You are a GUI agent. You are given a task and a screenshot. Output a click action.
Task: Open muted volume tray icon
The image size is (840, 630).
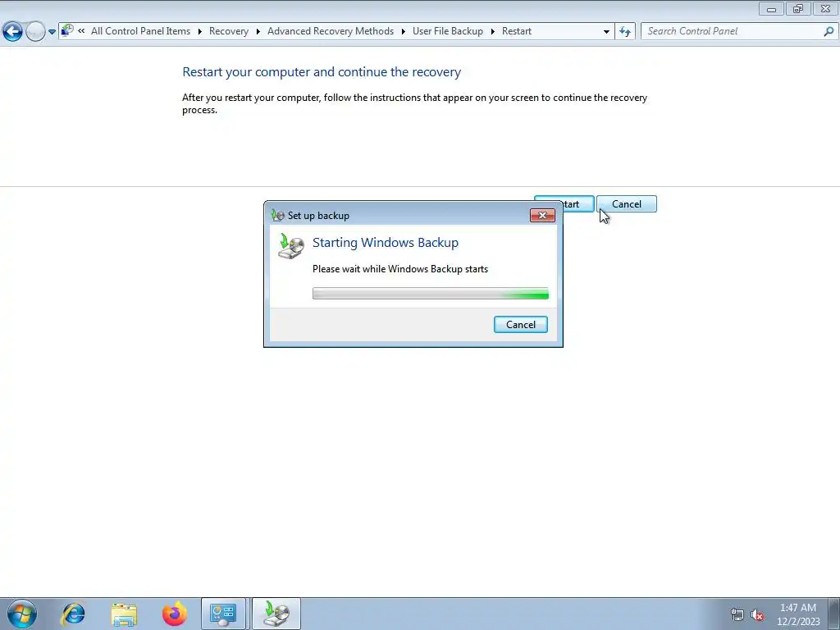tap(757, 614)
